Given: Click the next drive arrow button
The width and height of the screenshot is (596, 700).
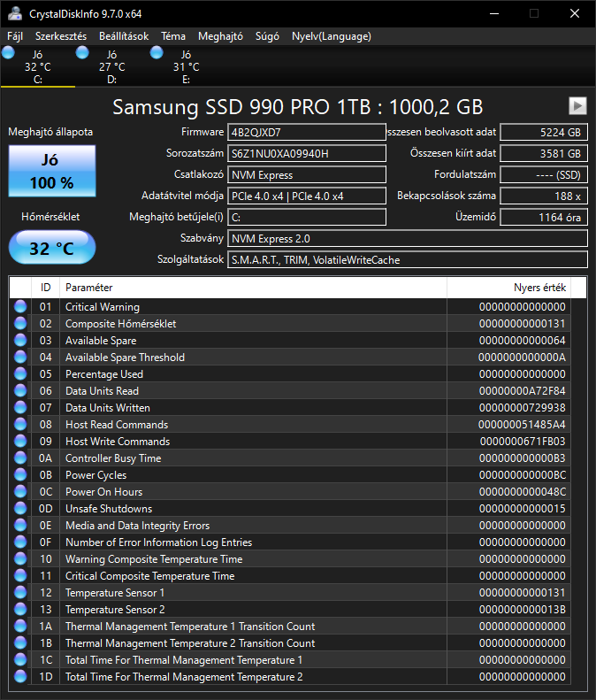Looking at the screenshot, I should point(577,106).
